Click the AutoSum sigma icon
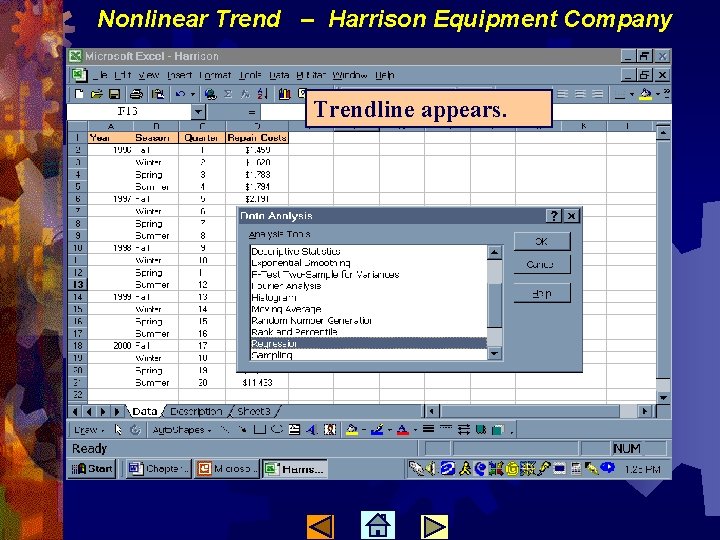 point(228,94)
